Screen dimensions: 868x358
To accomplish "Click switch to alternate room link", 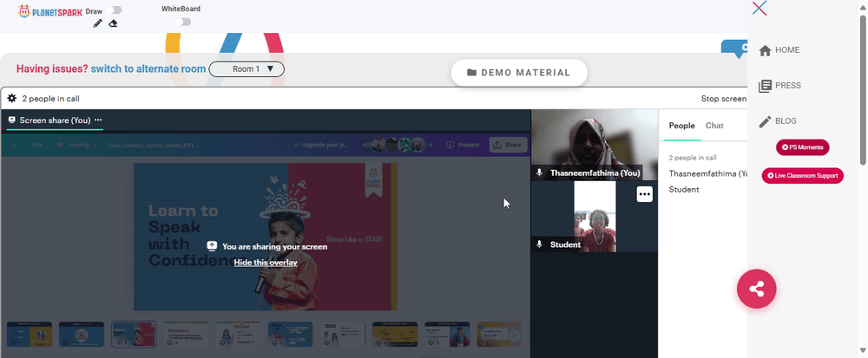I will click(148, 69).
